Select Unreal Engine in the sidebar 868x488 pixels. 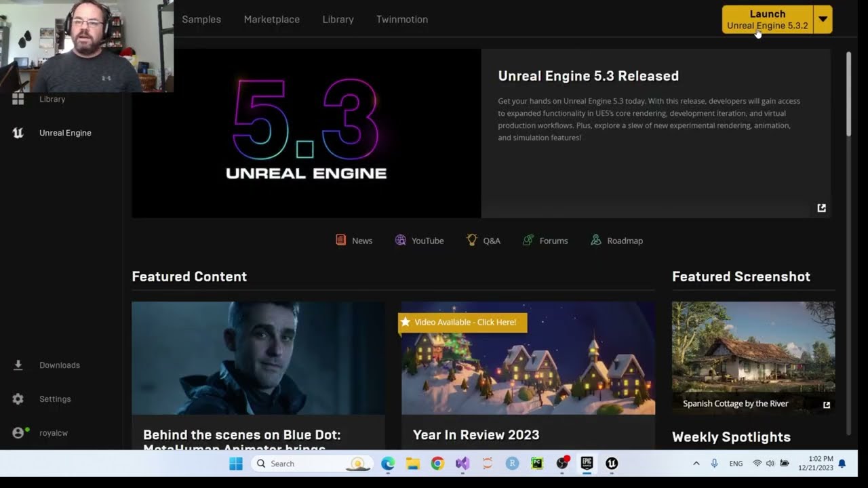[65, 133]
